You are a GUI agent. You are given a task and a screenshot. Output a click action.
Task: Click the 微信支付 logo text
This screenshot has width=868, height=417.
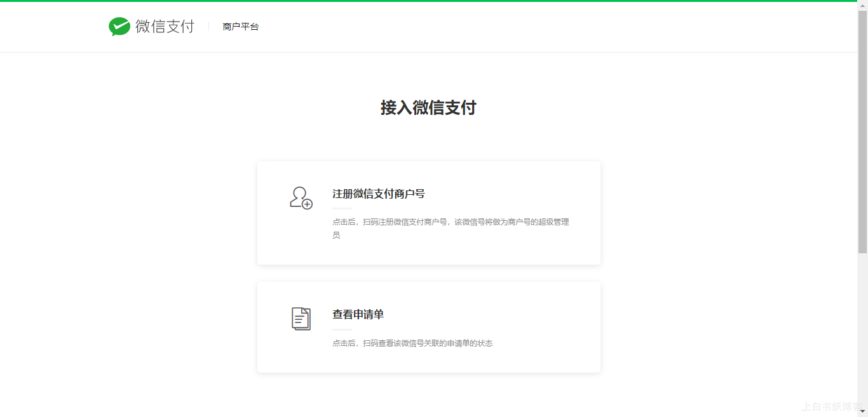(165, 27)
